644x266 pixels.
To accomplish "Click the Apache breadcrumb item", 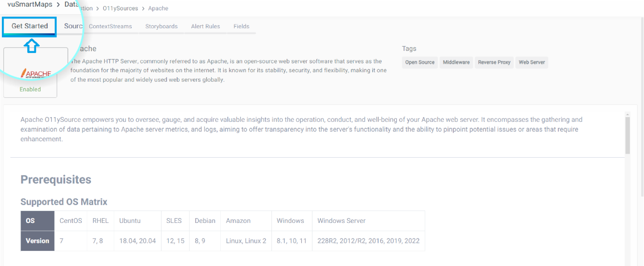I will (x=158, y=8).
